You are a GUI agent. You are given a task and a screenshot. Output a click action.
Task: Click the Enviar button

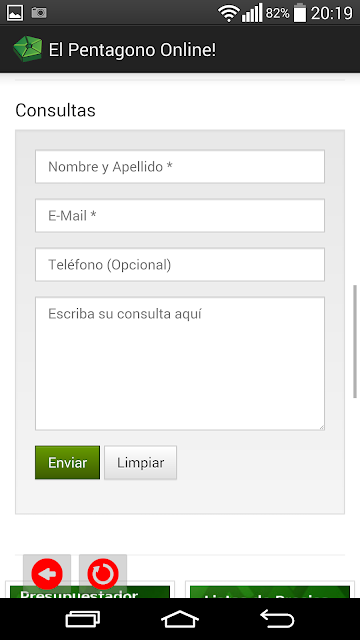[x=67, y=462]
